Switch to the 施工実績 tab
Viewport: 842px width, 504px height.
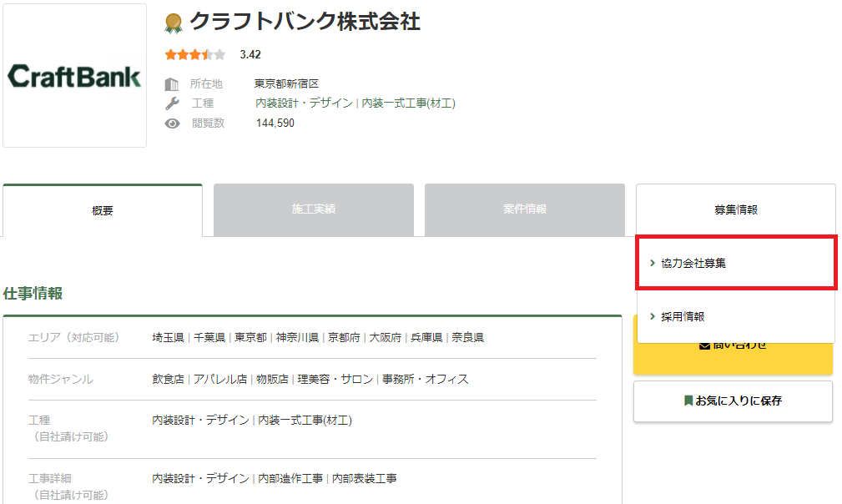tap(313, 210)
